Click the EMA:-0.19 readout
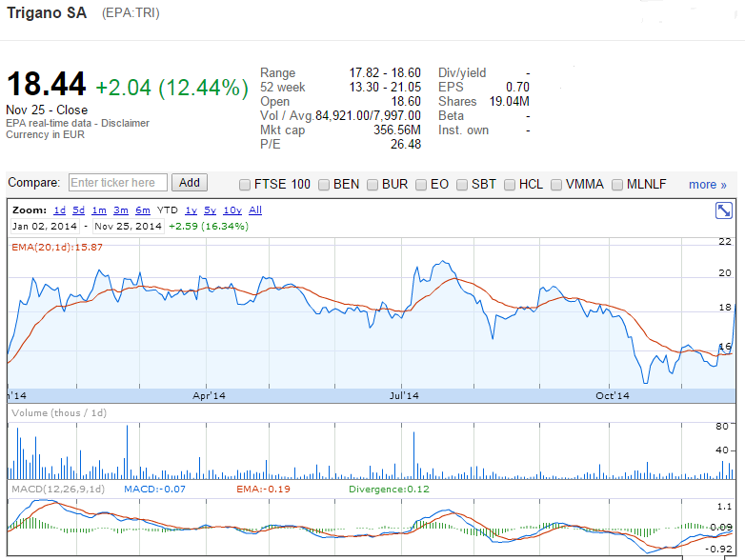The width and height of the screenshot is (745, 560). point(263,490)
